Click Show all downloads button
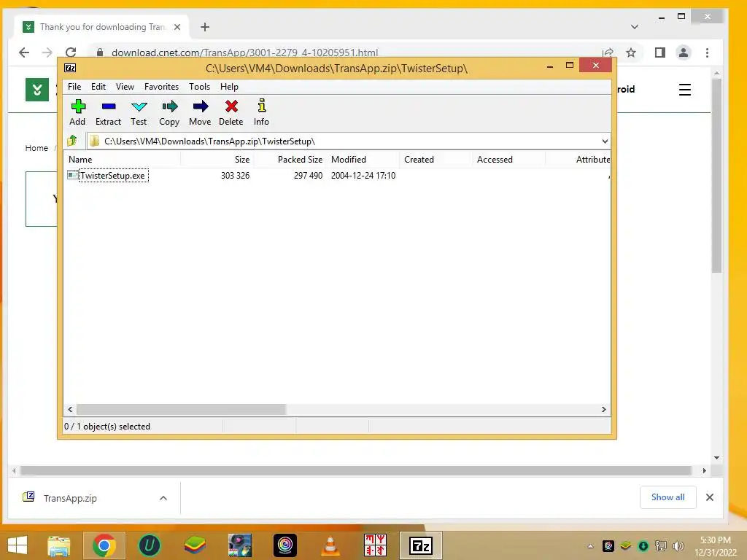 (x=668, y=497)
